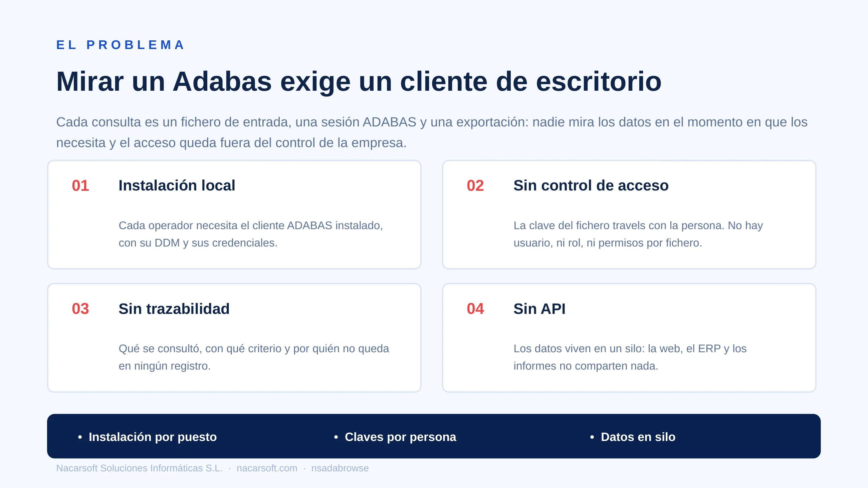Click the red 04 card number
This screenshot has width=868, height=488.
coord(475,309)
